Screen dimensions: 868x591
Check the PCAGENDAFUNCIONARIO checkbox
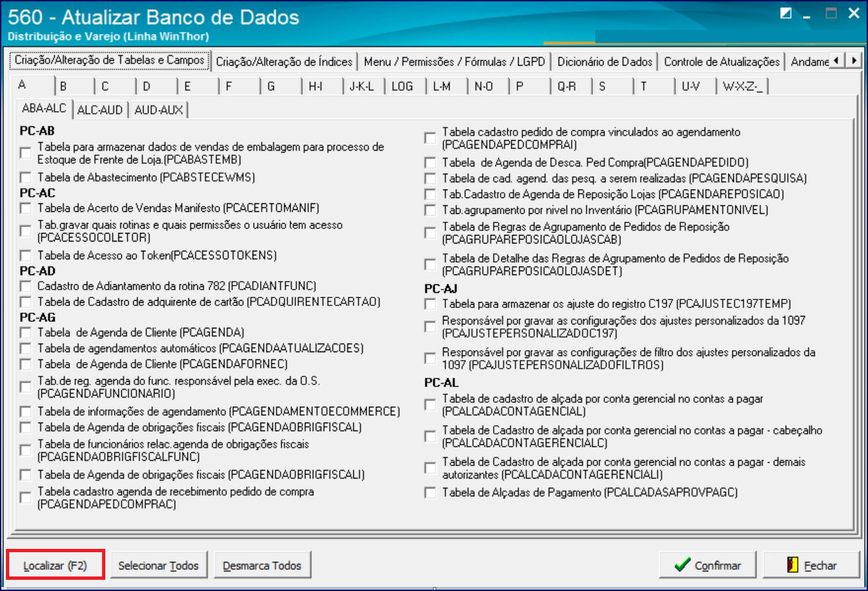point(26,387)
